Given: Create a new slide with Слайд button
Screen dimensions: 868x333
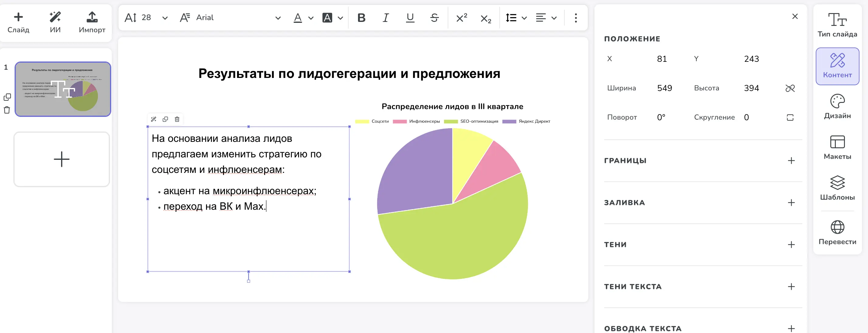Looking at the screenshot, I should (x=19, y=22).
